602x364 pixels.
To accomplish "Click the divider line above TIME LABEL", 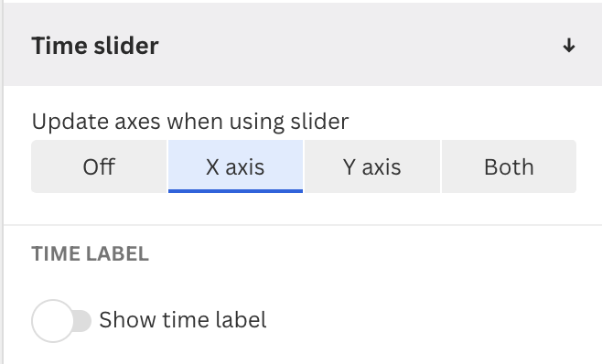I will [x=303, y=225].
